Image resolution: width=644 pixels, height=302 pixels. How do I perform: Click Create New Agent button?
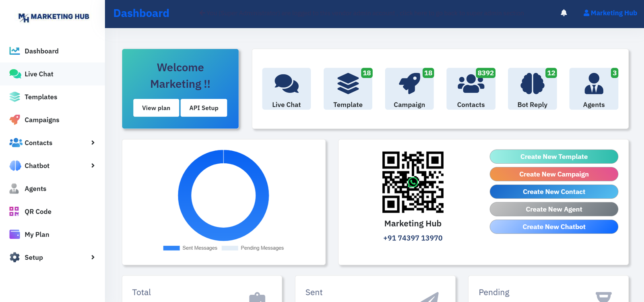(x=554, y=209)
